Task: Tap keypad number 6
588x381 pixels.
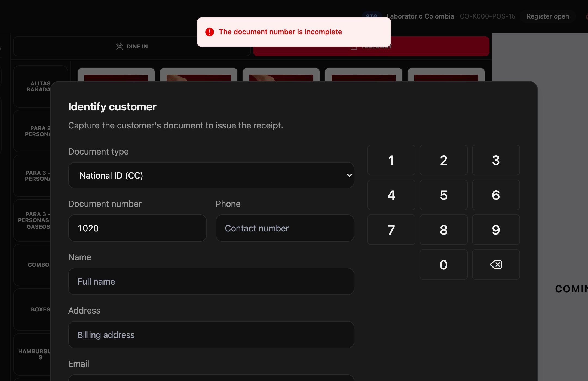Action: [496, 195]
